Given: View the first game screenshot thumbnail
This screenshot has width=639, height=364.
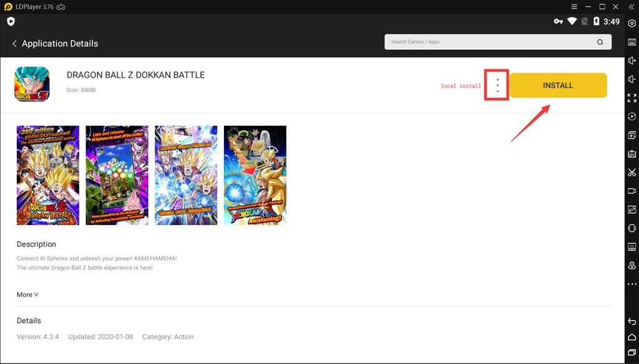Looking at the screenshot, I should pos(47,175).
